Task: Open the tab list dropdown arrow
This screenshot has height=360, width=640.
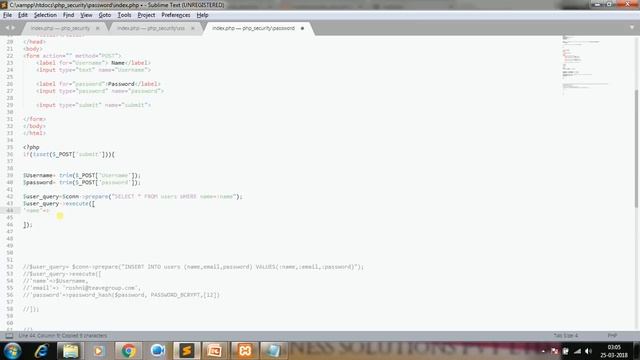Action: coord(632,28)
